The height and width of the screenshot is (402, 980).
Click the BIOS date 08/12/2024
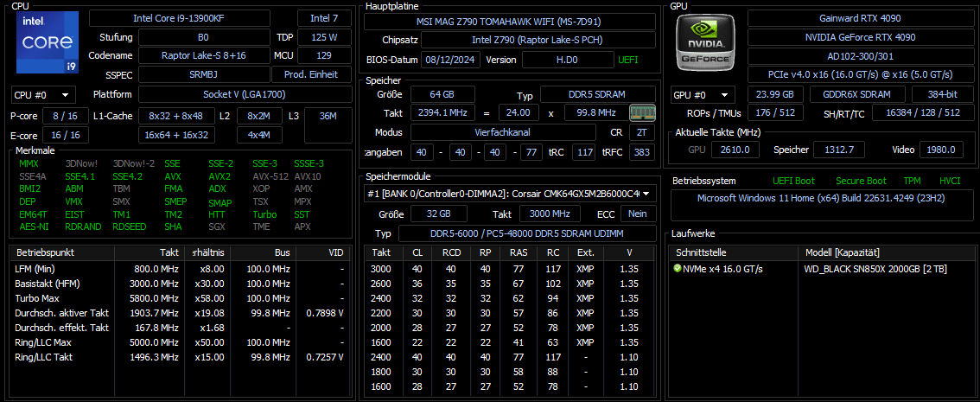click(451, 60)
